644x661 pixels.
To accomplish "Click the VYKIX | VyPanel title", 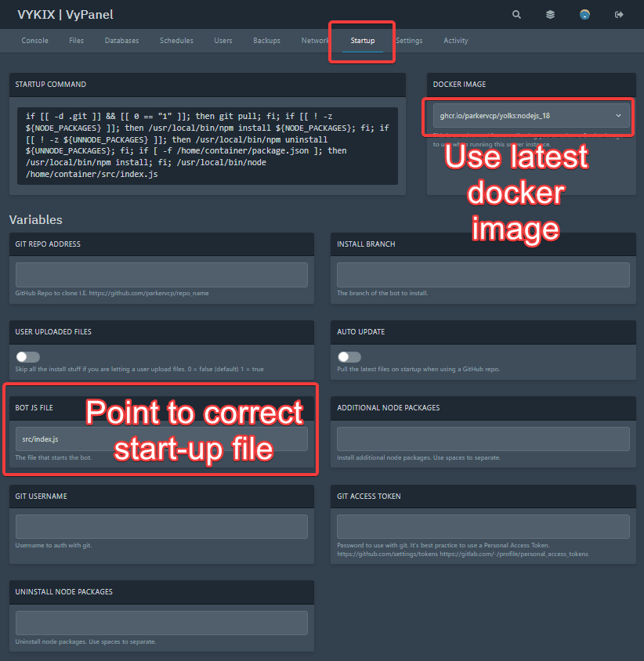I will pyautogui.click(x=65, y=15).
